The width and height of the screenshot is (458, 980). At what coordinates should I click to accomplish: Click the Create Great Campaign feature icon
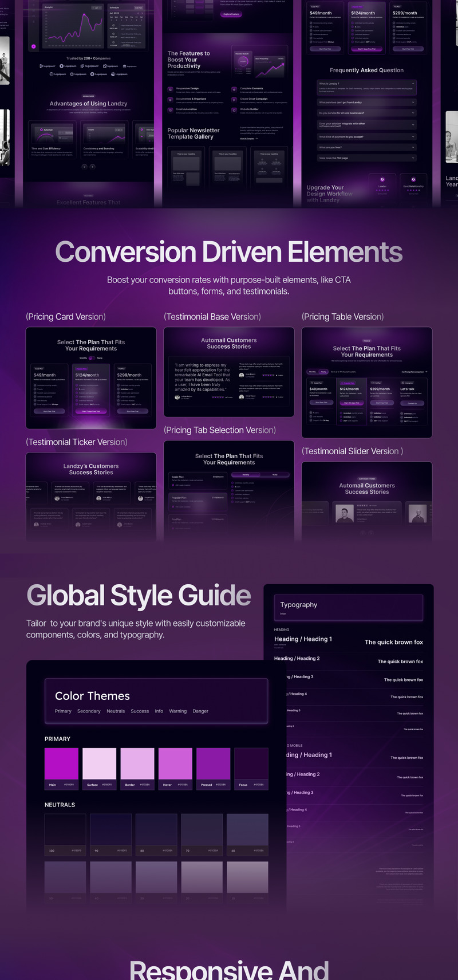click(234, 100)
